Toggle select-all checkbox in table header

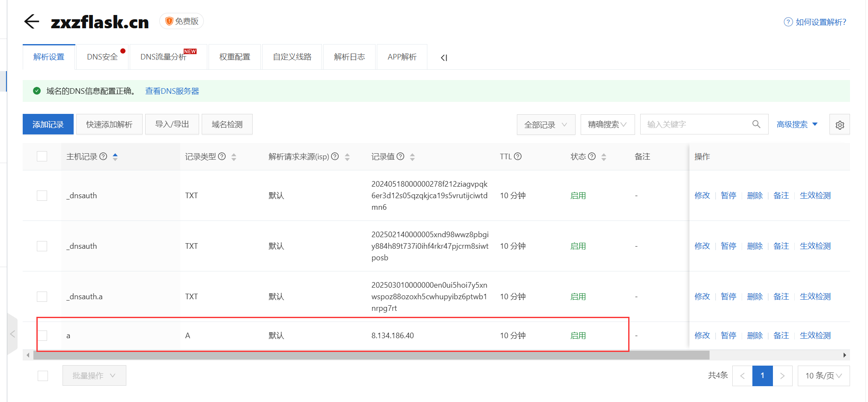(x=42, y=157)
